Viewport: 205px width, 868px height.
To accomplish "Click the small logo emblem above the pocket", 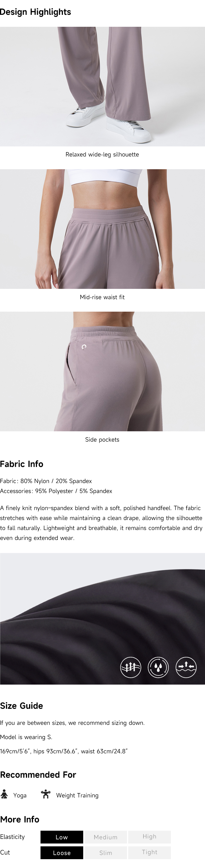I will (x=84, y=347).
